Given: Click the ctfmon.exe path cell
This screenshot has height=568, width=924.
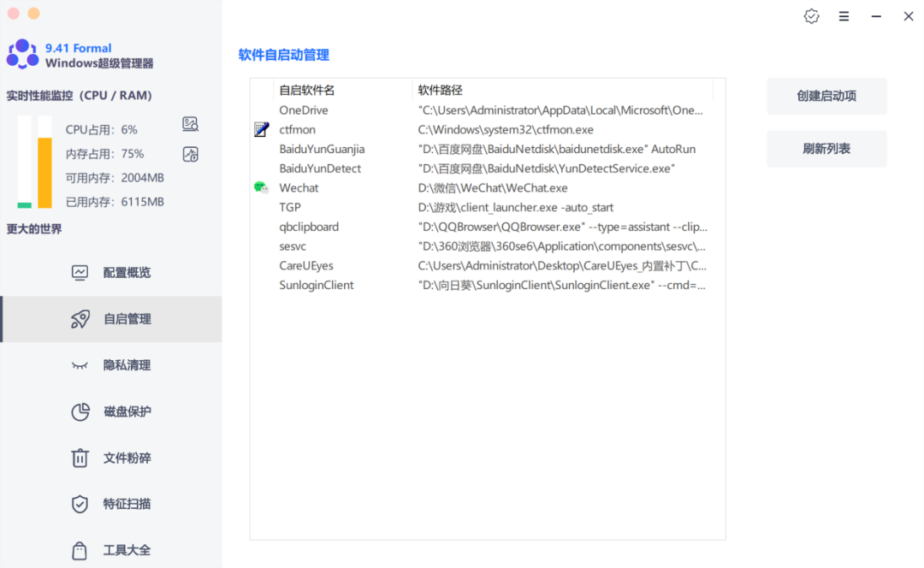Looking at the screenshot, I should (506, 130).
